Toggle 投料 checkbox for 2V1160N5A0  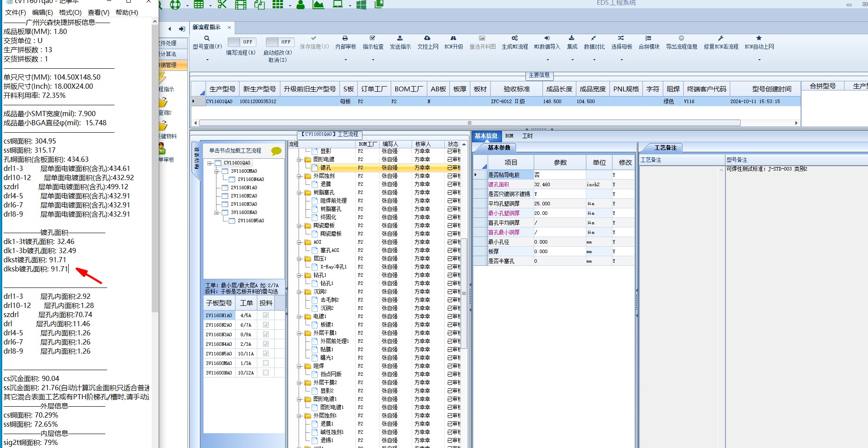click(x=266, y=354)
